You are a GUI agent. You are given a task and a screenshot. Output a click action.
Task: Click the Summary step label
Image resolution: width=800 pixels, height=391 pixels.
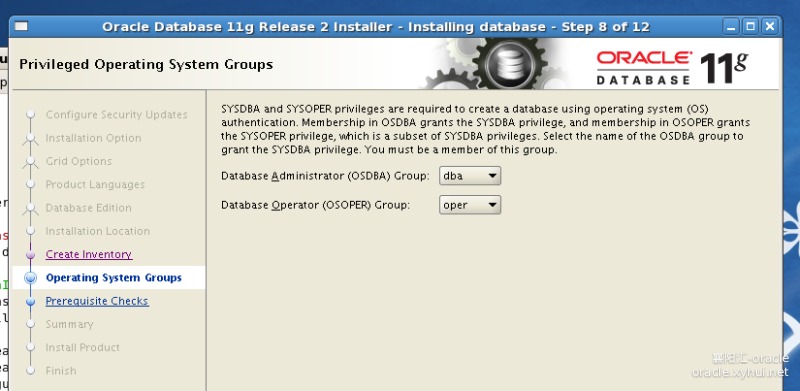(x=69, y=325)
